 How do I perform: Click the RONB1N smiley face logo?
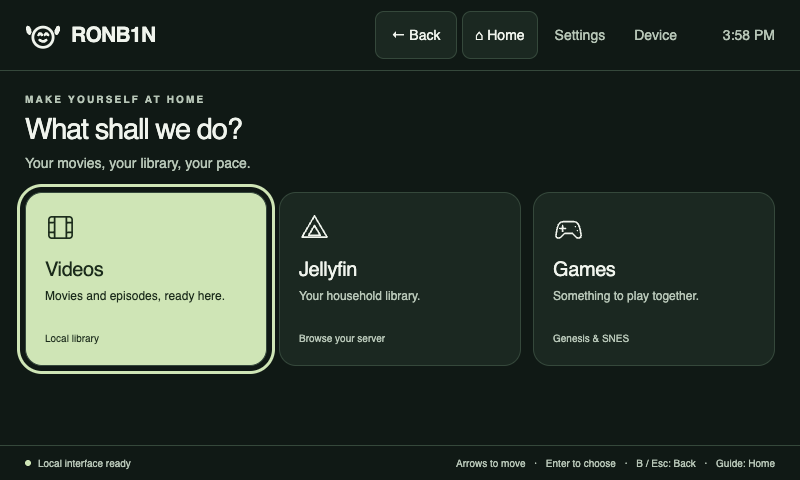point(43,36)
